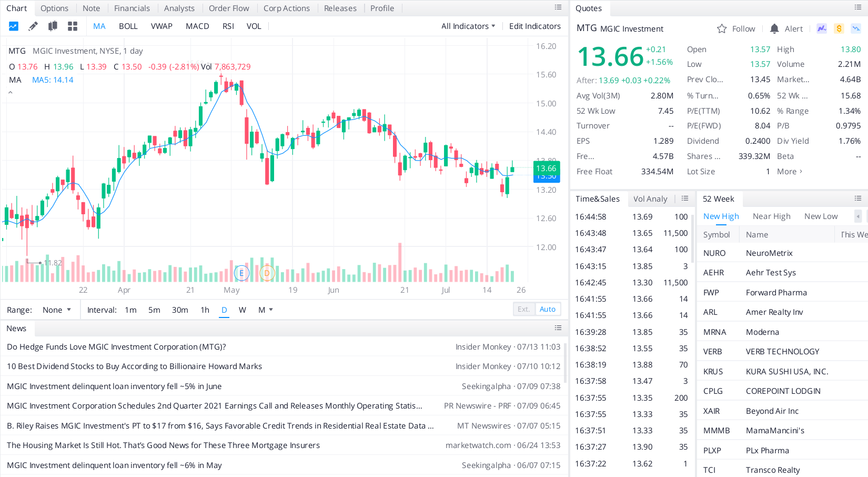Screen dimensions: 868x477
Task: Select the 30m interval
Action: (180, 310)
